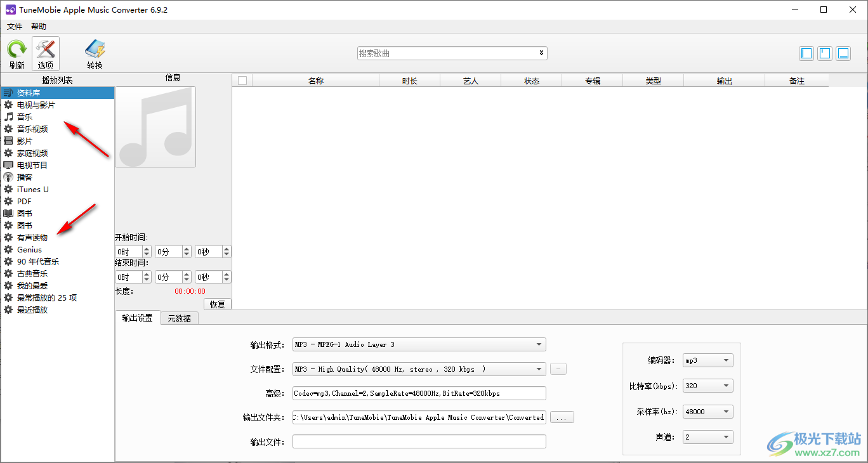This screenshot has height=463, width=868.
Task: Expand 文件配置 profile dropdown
Action: (539, 369)
